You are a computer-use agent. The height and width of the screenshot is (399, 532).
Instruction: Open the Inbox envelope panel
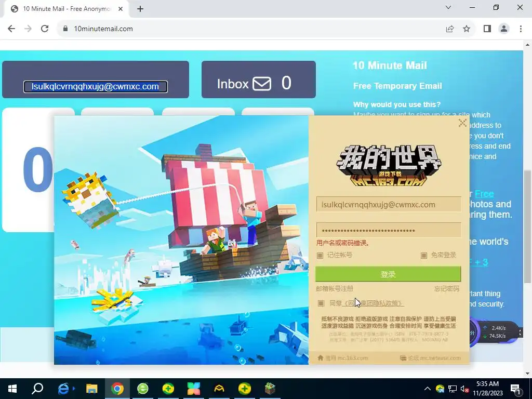tap(259, 79)
